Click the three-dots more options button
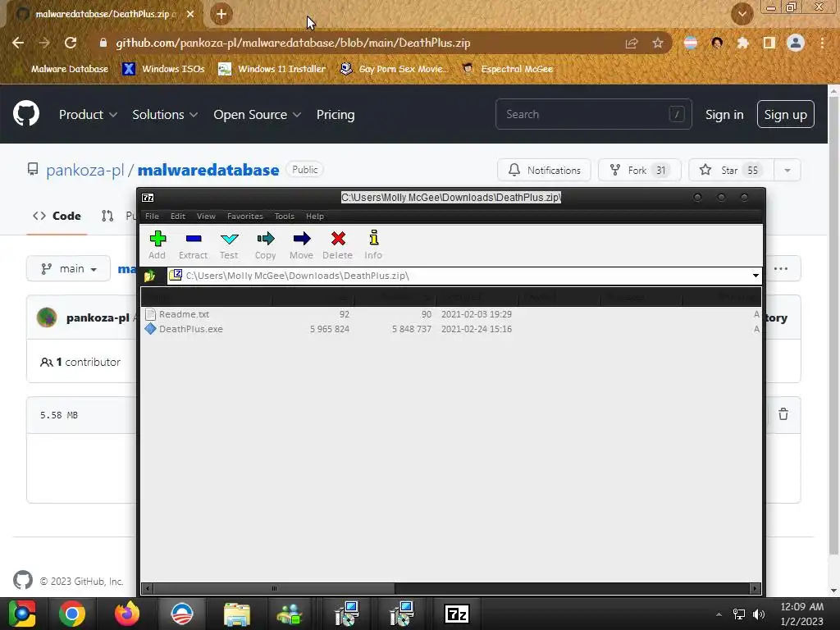This screenshot has width=840, height=630. (781, 268)
